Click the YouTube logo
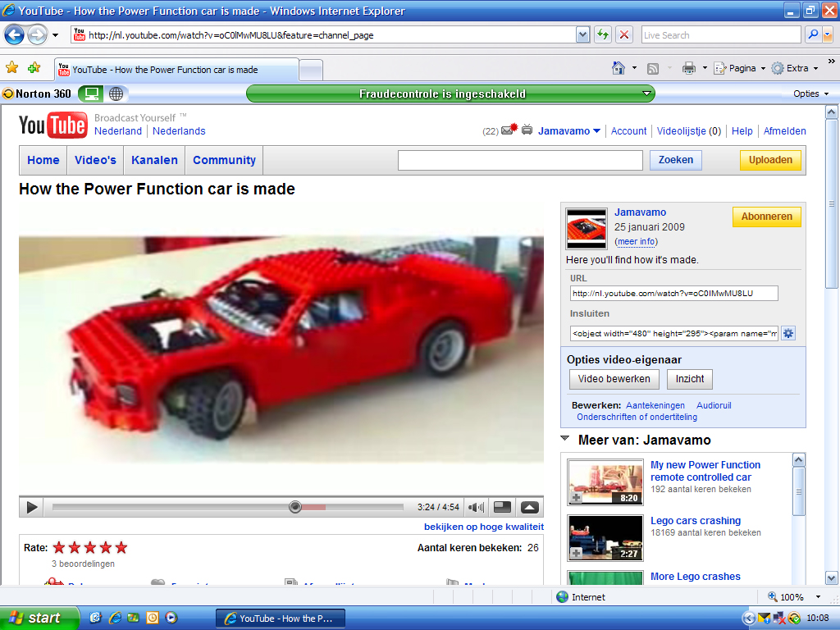Screen dimensions: 840x630 (x=53, y=125)
